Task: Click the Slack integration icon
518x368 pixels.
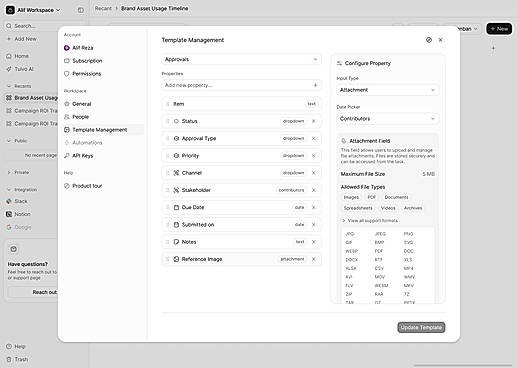Action: click(x=9, y=201)
